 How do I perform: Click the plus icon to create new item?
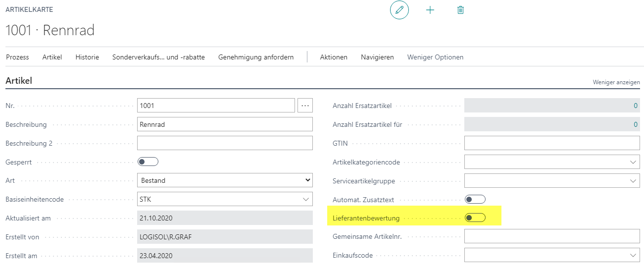430,10
